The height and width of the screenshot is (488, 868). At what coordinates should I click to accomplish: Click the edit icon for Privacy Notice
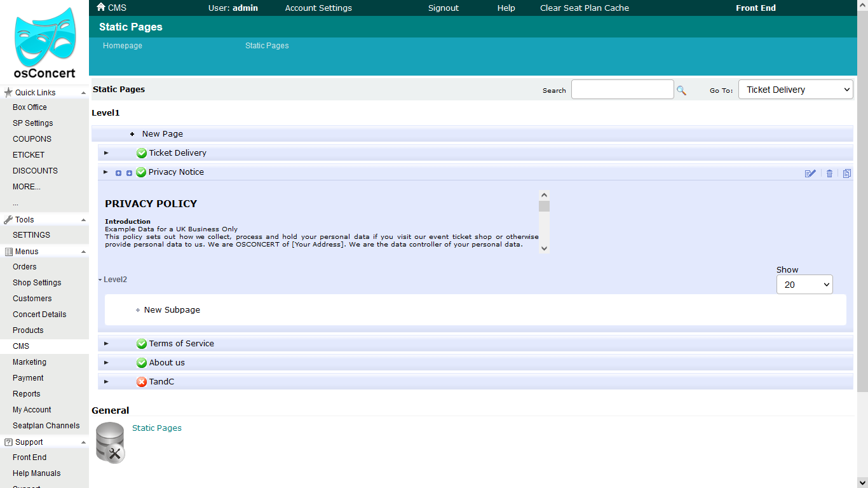(x=810, y=173)
